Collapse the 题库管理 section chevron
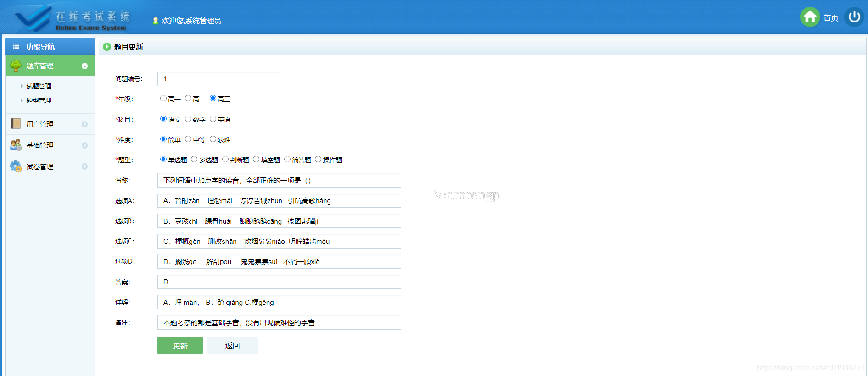Screen dimensions: 868x376 (x=84, y=66)
